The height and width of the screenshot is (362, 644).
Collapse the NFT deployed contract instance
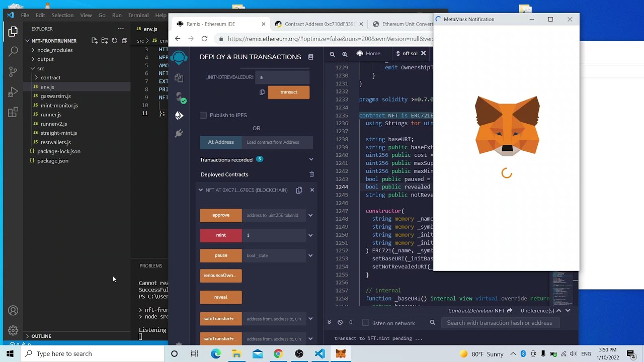click(x=201, y=190)
